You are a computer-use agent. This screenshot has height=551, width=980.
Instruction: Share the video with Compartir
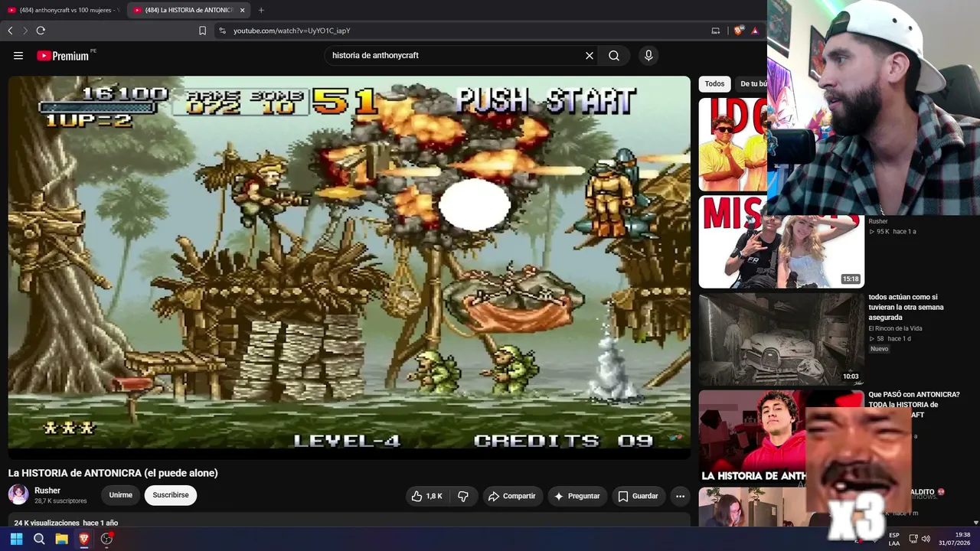click(x=512, y=496)
